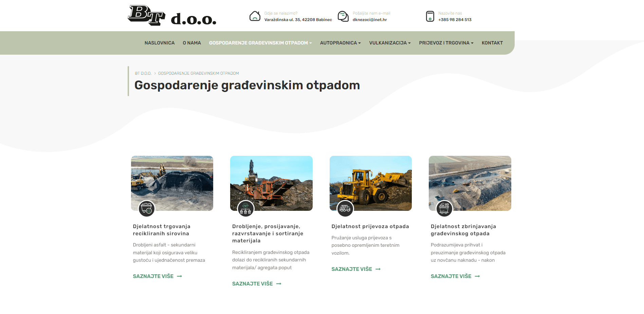Click the waste truck icon badge
This screenshot has height=314, width=644.
tap(345, 208)
